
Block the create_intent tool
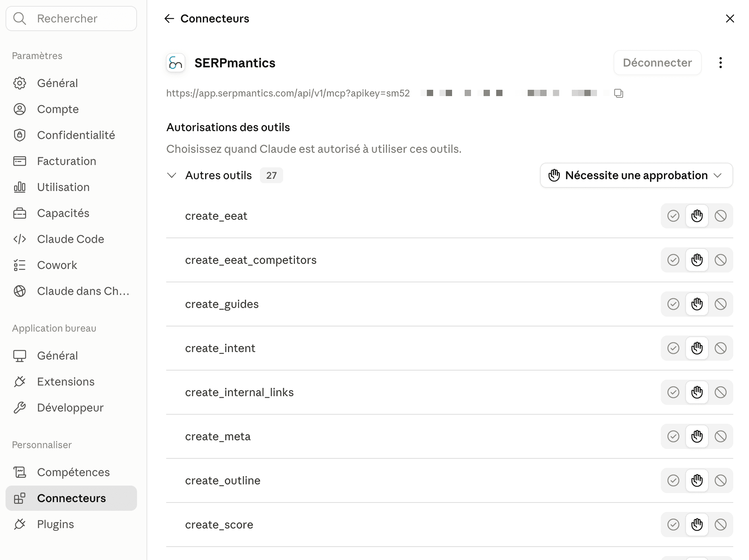[721, 348]
